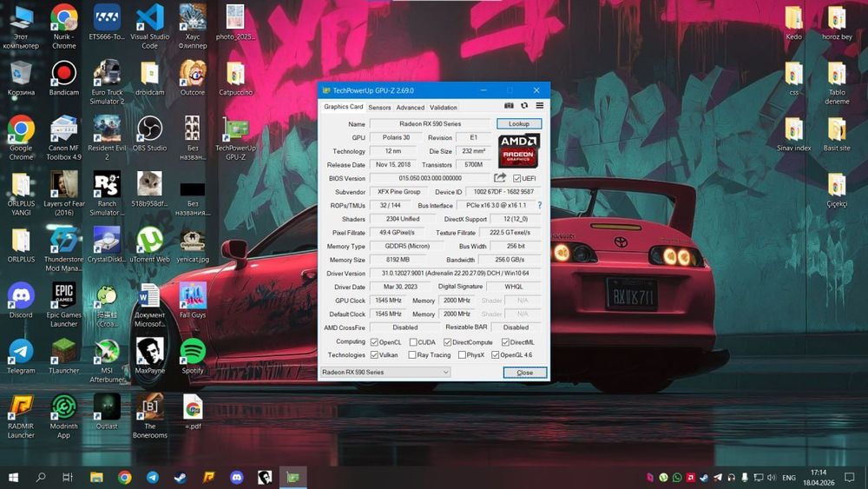This screenshot has width=868, height=489.
Task: Open the RADMIR Launcher desktop shortcut
Action: point(21,417)
